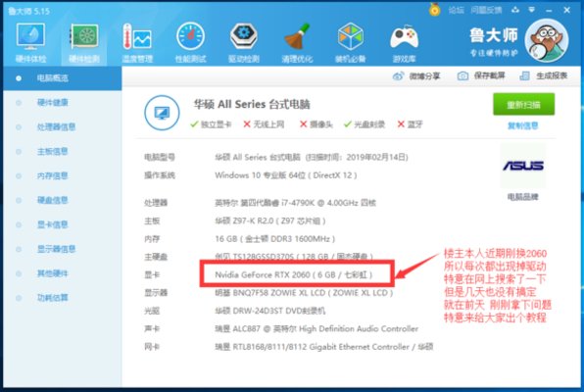Click the TS128GSSD370S main disk value
Viewport: 584px width, 392px height.
point(294,257)
